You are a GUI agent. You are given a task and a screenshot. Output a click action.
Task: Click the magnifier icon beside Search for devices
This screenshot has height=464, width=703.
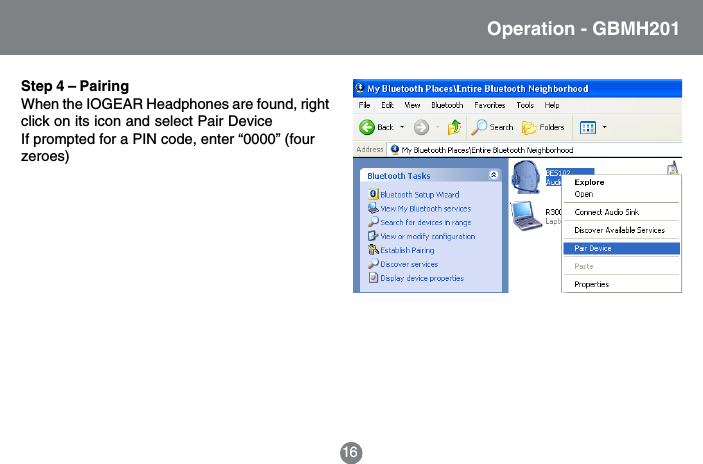pos(373,222)
